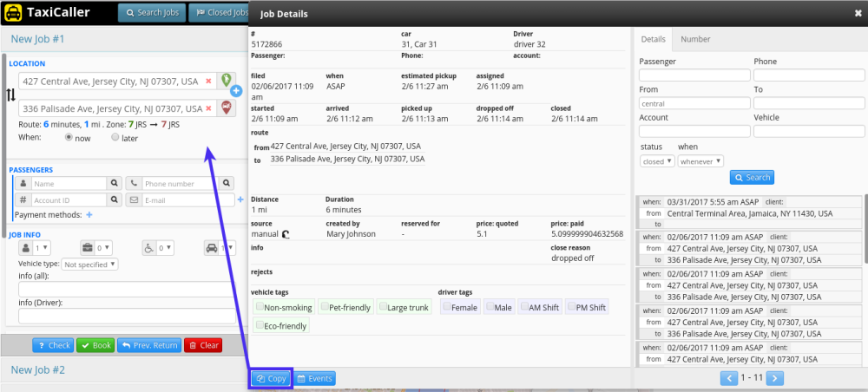Close the Job Details dialog

point(858,14)
